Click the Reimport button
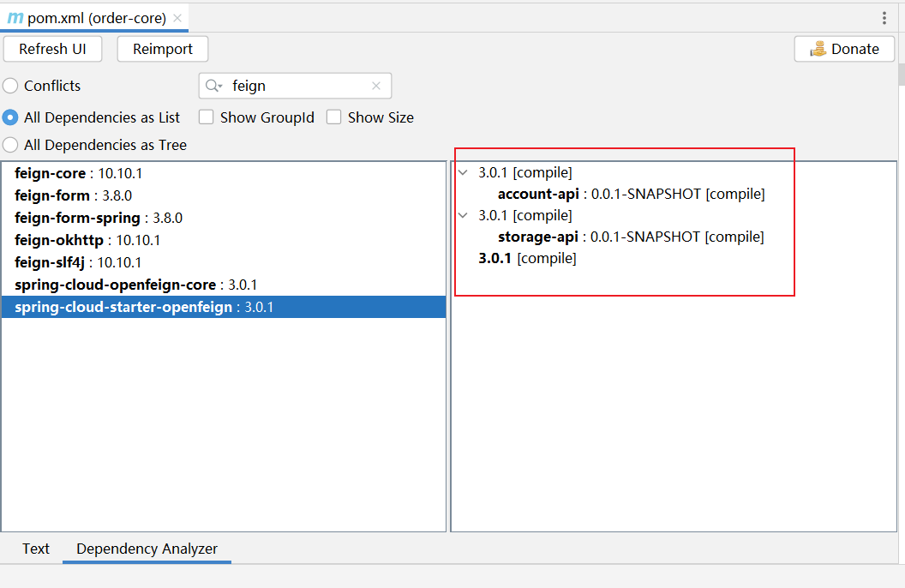Screen dimensions: 905x588 (x=163, y=49)
